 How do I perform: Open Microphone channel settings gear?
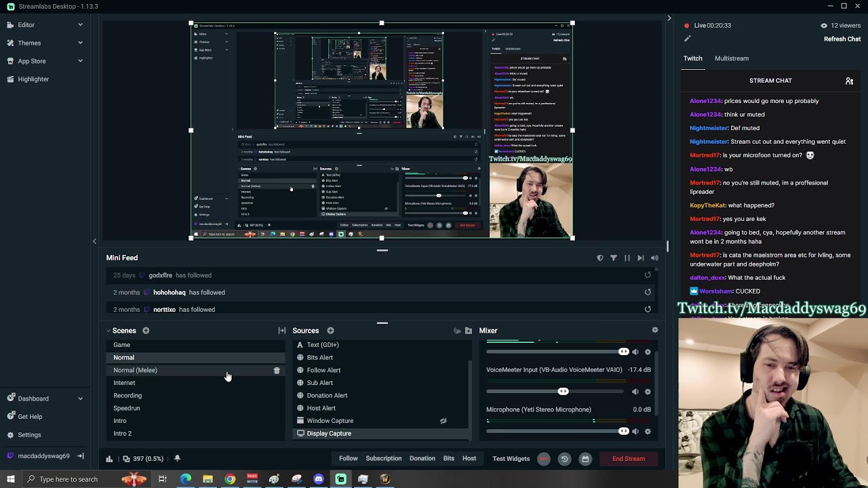click(648, 431)
